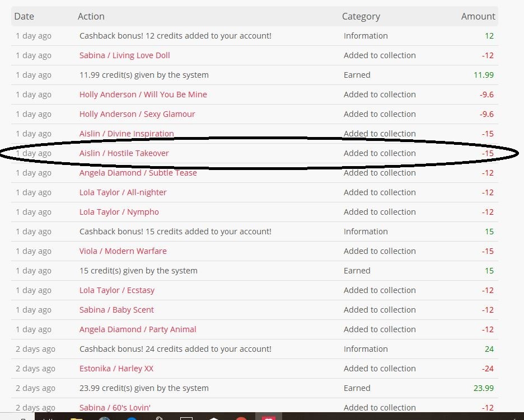Click 'Earned' category in 15 credits row
Image resolution: width=524 pixels, height=420 pixels.
(x=357, y=271)
